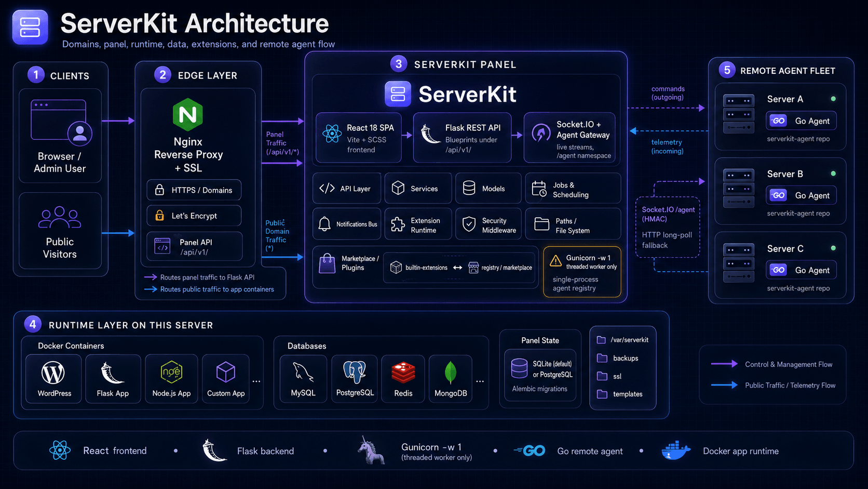Click the MongoDB green leaf icon
868x489 pixels.
click(x=451, y=373)
